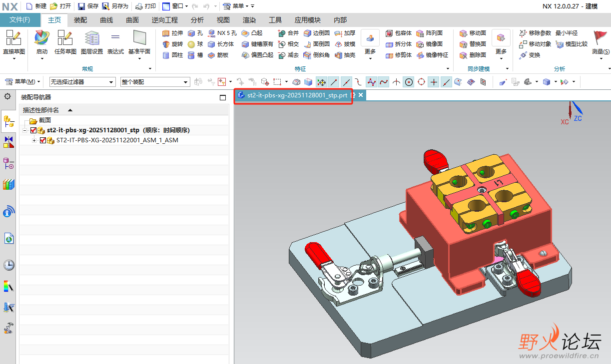Select the 截面 folder in assembly navigator

click(44, 120)
